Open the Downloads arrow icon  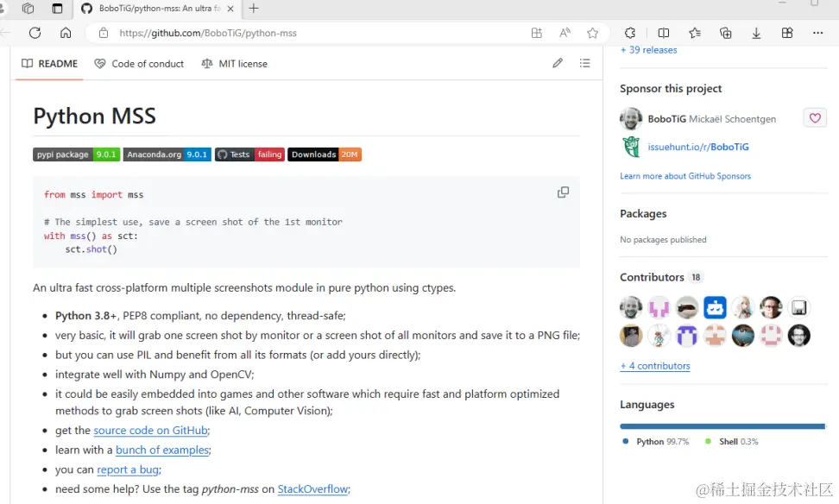[756, 33]
